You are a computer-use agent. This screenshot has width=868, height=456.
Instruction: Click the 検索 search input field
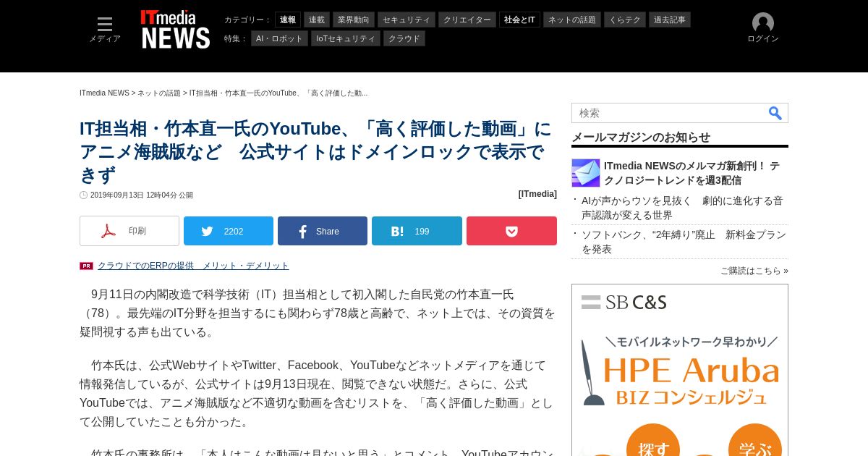(669, 113)
